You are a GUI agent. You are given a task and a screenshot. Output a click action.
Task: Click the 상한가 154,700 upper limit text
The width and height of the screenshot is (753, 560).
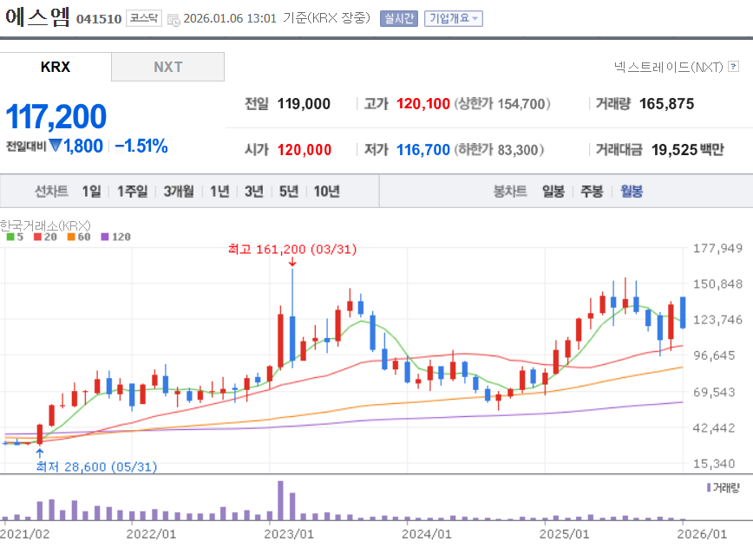[502, 104]
